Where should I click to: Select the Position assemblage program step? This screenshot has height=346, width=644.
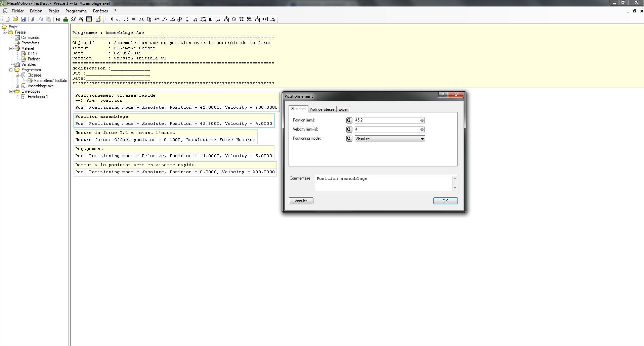tap(174, 120)
